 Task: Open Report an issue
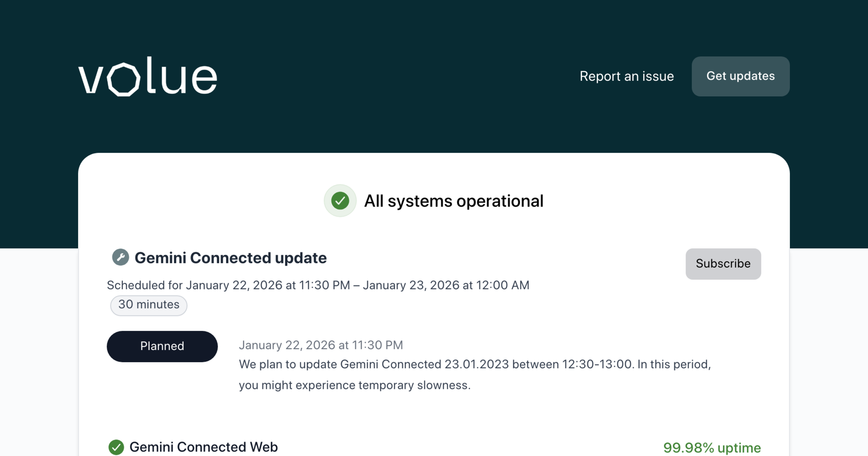(627, 76)
